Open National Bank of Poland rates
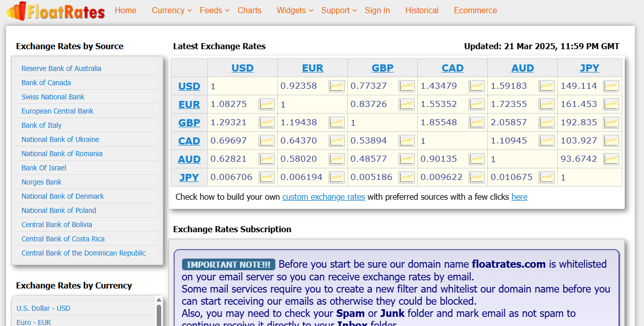Image resolution: width=644 pixels, height=326 pixels. 59,210
